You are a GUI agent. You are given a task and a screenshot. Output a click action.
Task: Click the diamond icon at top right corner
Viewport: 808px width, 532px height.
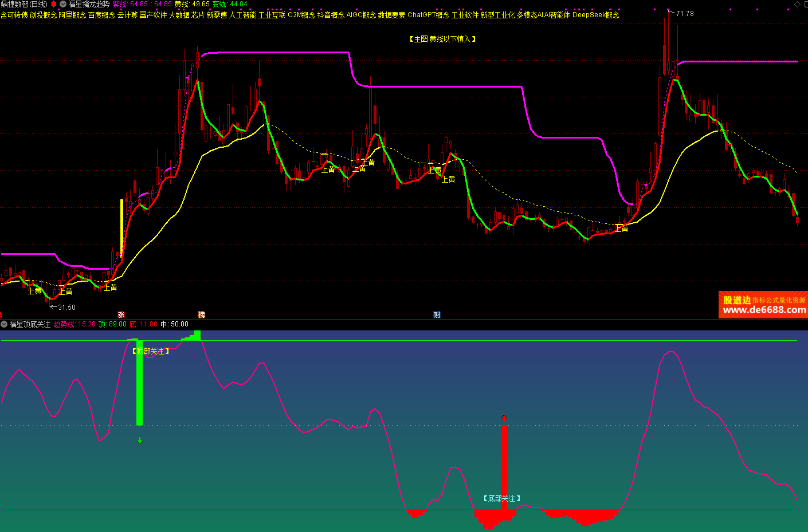point(797,4)
